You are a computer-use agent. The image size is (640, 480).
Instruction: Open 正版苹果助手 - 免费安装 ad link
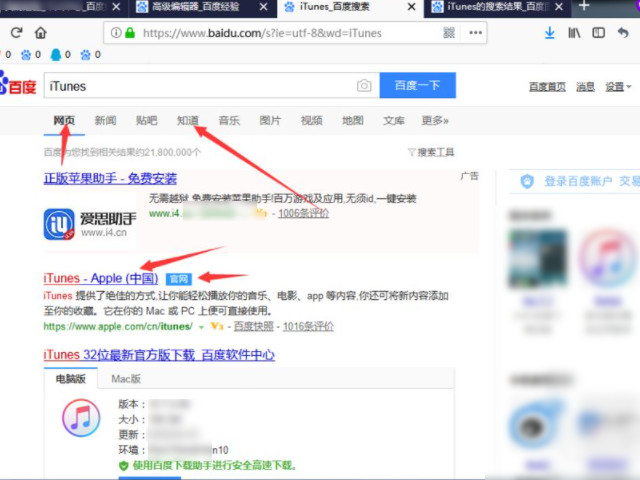(x=110, y=178)
